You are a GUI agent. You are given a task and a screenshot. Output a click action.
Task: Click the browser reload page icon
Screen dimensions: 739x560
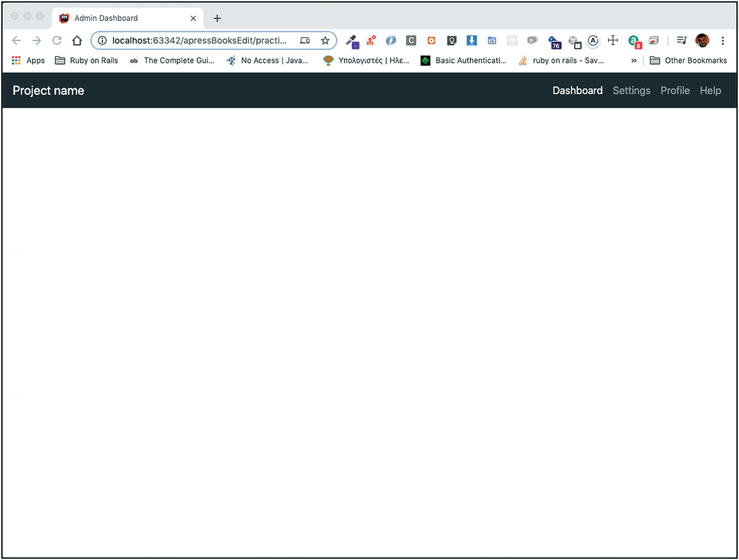pos(57,41)
